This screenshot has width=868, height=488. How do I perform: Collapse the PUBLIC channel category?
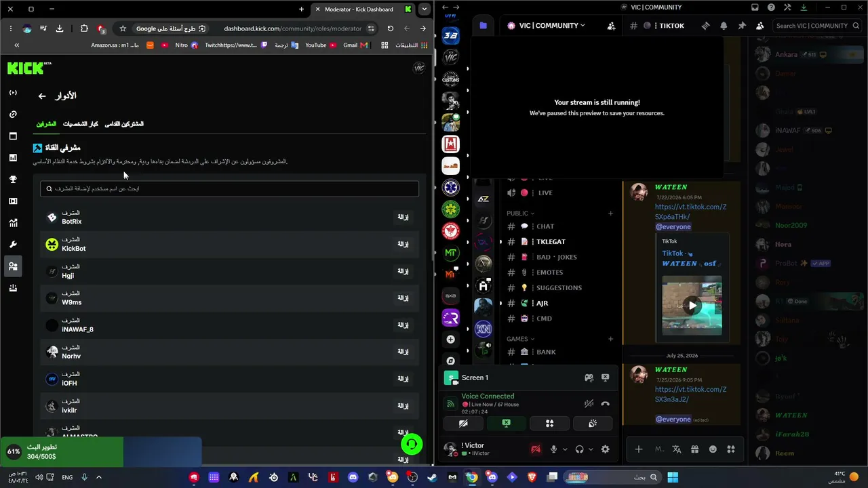pos(520,213)
